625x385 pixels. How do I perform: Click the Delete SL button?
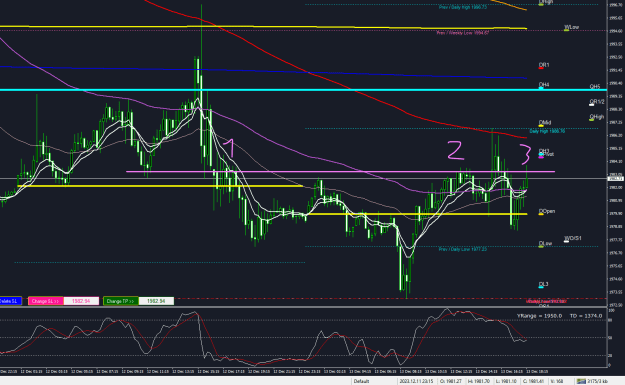(x=10, y=301)
